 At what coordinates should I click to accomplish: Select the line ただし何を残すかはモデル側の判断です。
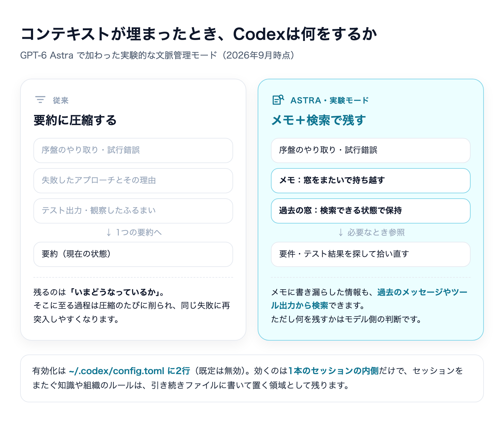(x=346, y=319)
